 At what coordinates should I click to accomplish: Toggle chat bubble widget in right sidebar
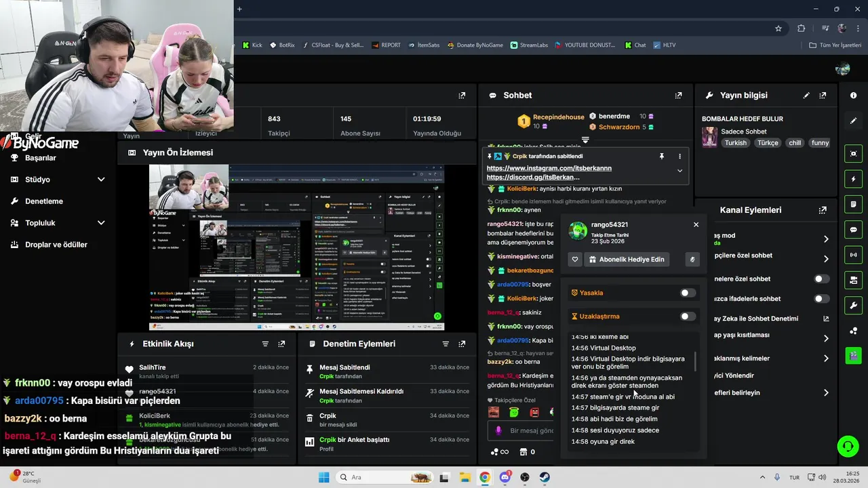click(x=853, y=230)
